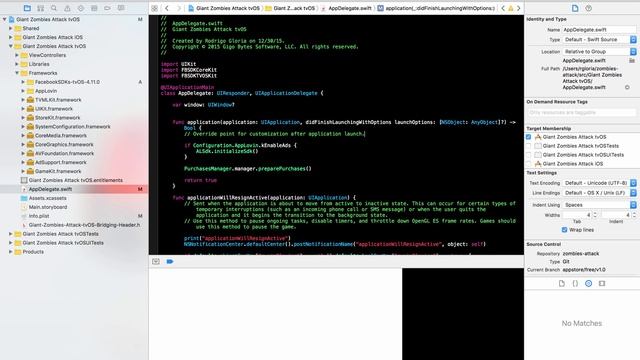Expand the FacebookSDKs-tvOS-4.11.0 folder triangle
Viewport: 640px width, 360px height.
(23, 82)
